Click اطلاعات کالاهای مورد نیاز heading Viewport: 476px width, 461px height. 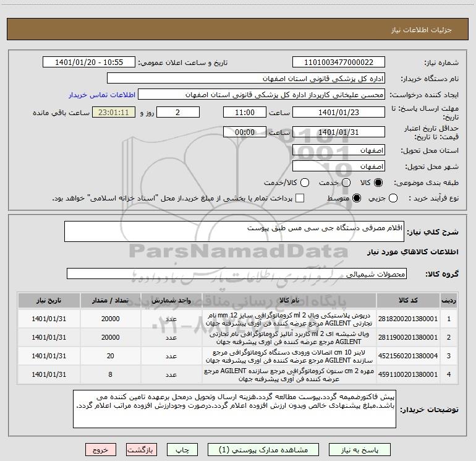pyautogui.click(x=413, y=252)
